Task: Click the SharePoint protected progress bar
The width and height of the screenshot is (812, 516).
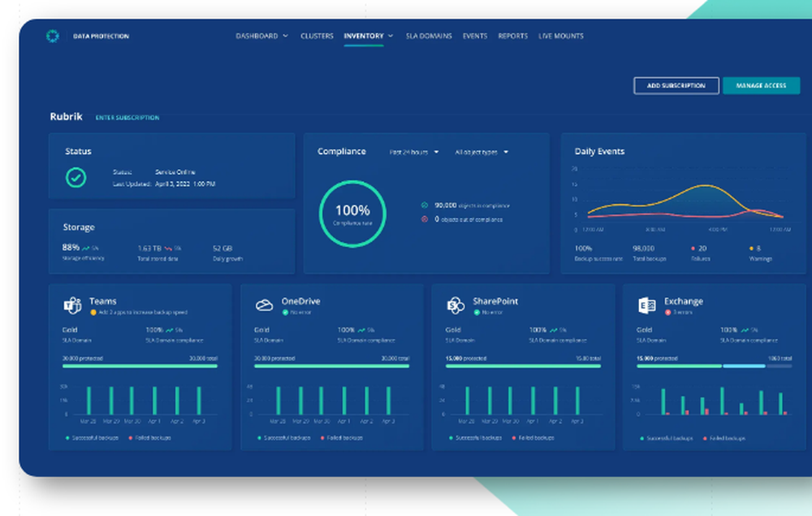Action: (x=523, y=366)
